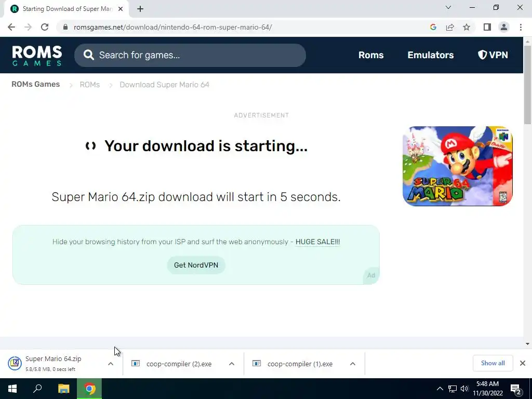
Task: Reload the current page
Action: click(45, 27)
